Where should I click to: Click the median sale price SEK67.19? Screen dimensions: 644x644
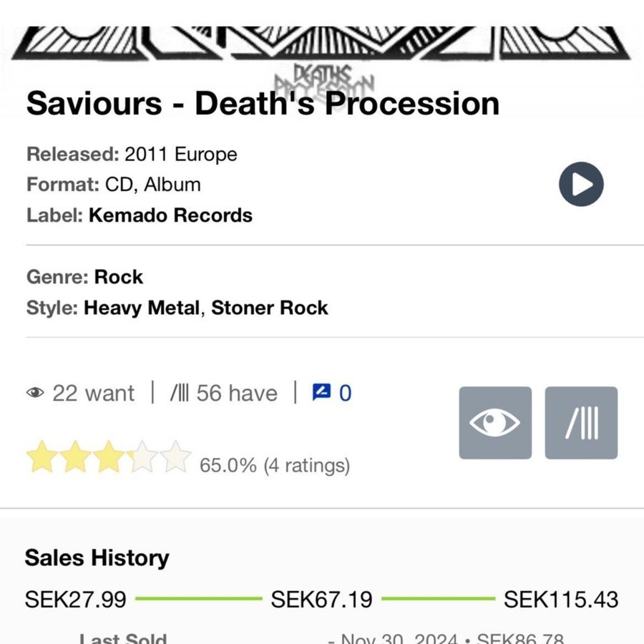click(x=321, y=599)
